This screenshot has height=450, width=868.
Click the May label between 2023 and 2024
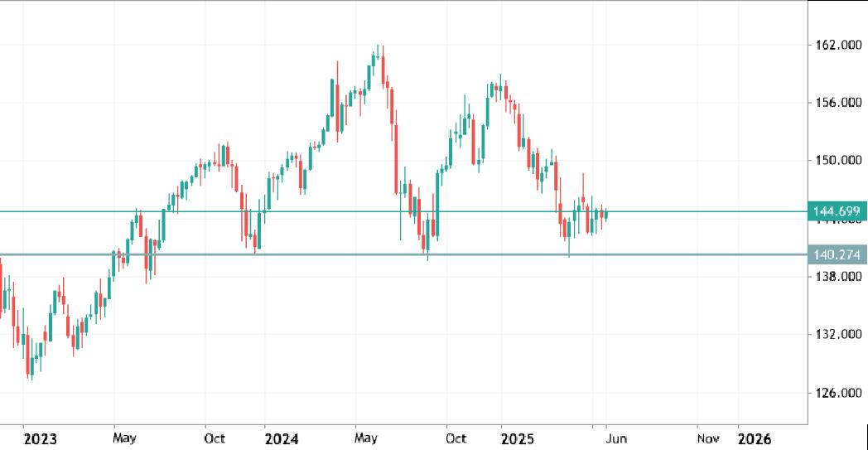tap(124, 437)
